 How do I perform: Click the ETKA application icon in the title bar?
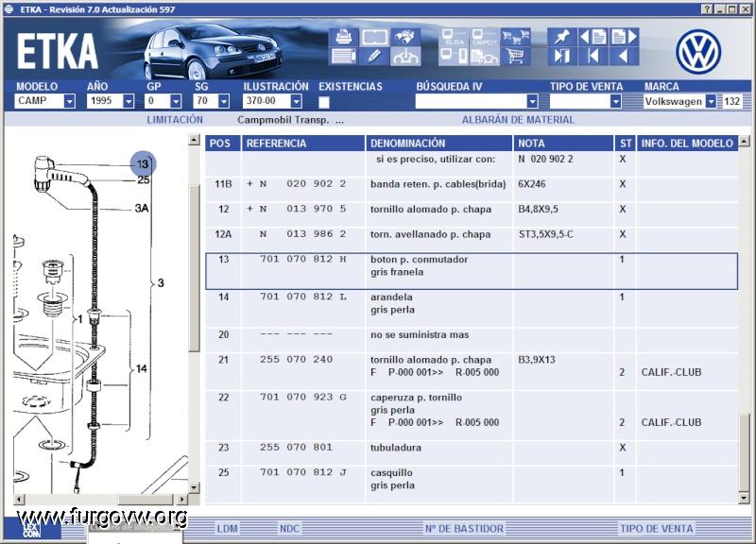[9, 9]
